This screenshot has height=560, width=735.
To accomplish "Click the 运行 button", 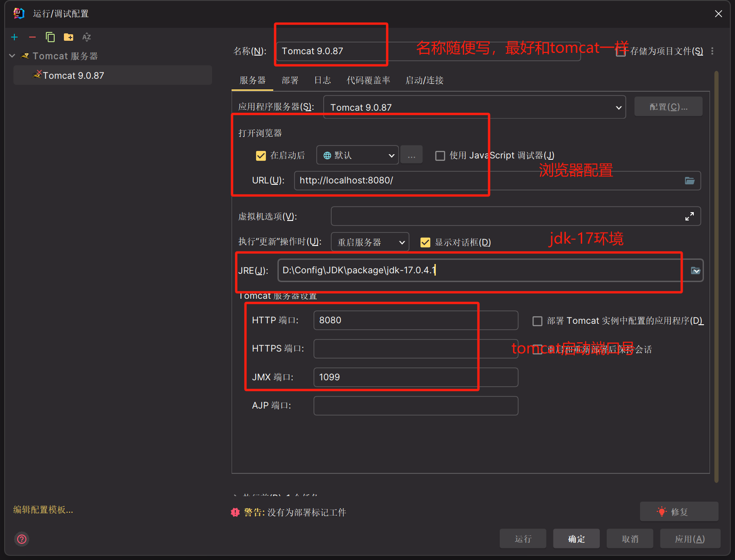I will pos(523,539).
